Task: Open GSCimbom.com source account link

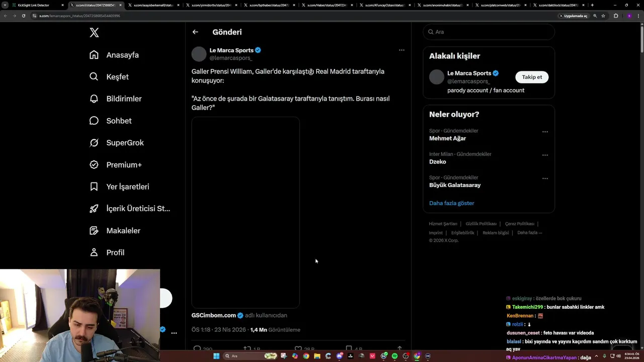Action: click(x=213, y=315)
